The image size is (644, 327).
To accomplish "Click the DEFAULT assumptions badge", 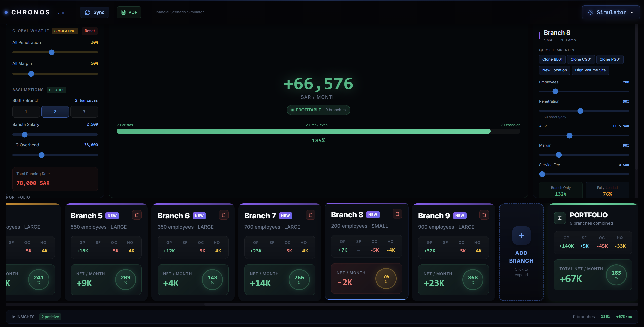I will [x=56, y=90].
